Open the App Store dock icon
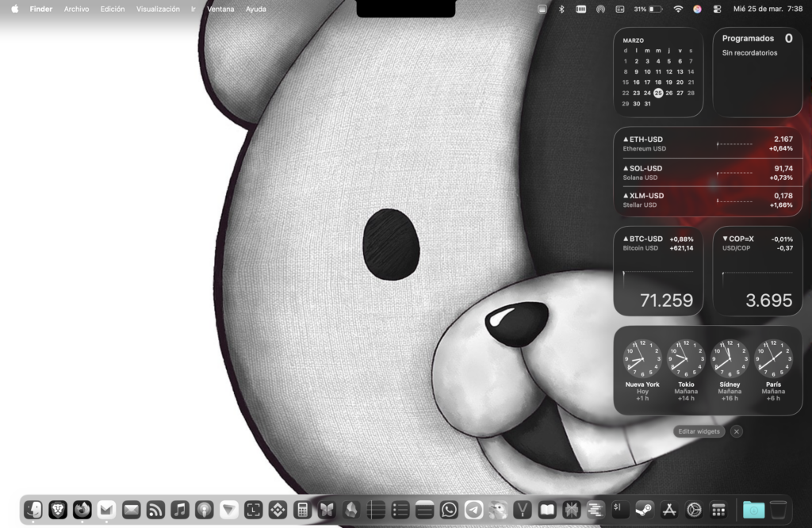This screenshot has height=528, width=812. point(668,510)
